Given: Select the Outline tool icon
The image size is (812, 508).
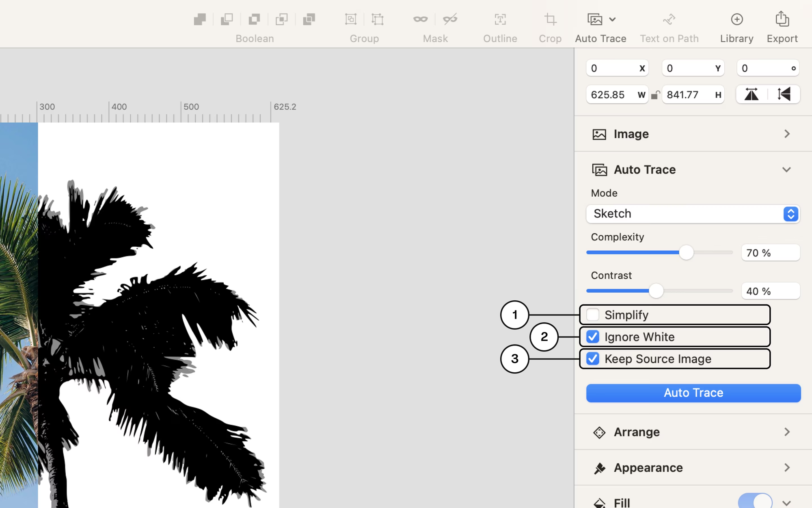Looking at the screenshot, I should coord(500,20).
